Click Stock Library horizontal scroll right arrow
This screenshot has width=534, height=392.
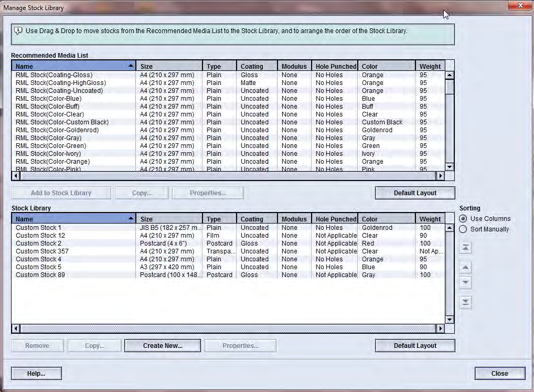click(x=440, y=329)
